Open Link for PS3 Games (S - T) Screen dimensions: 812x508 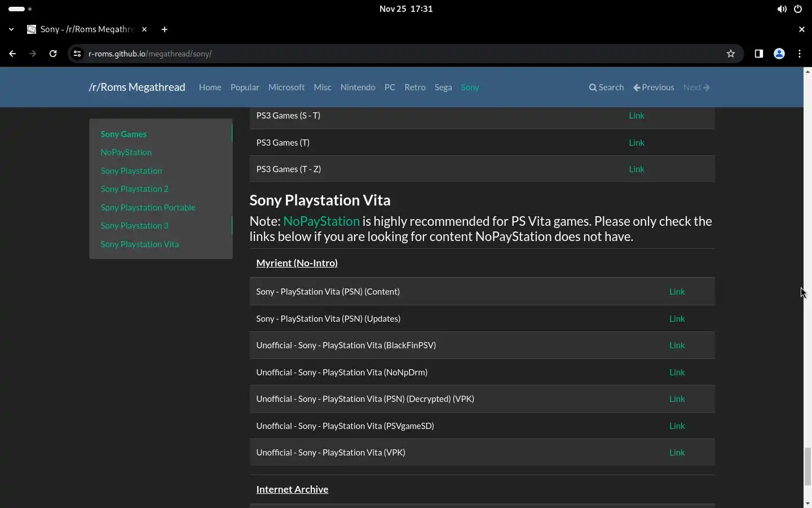point(637,115)
